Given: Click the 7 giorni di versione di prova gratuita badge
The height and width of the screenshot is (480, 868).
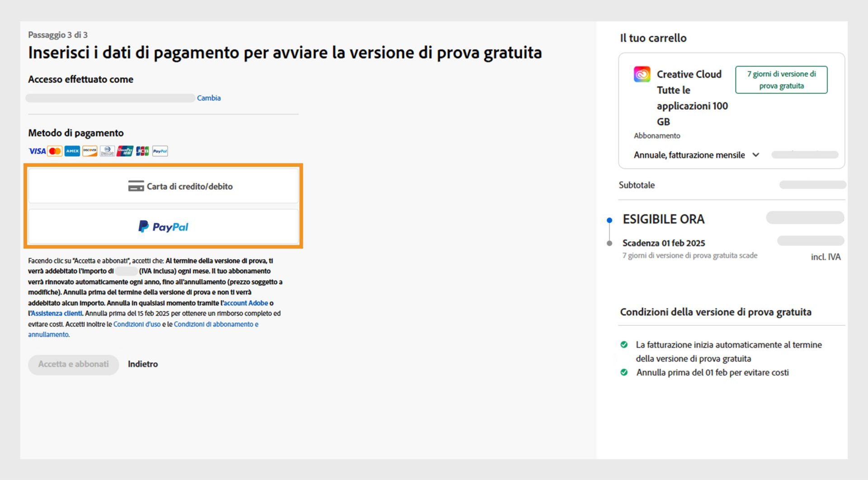Looking at the screenshot, I should click(x=781, y=80).
